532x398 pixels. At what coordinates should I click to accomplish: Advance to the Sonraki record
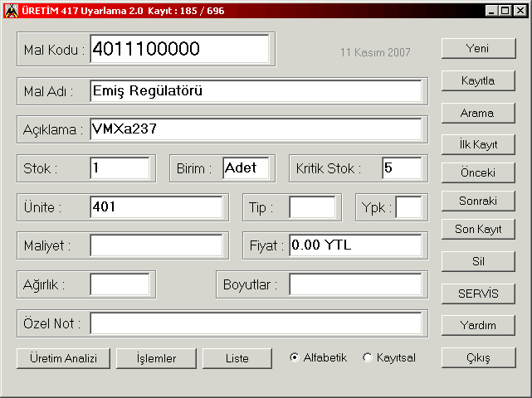tap(477, 201)
